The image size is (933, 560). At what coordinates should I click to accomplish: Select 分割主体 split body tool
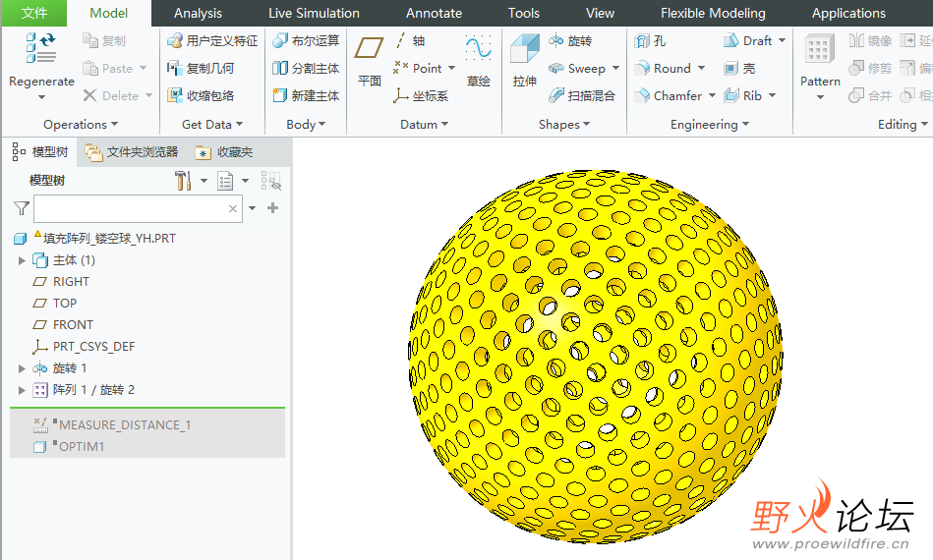pos(306,69)
